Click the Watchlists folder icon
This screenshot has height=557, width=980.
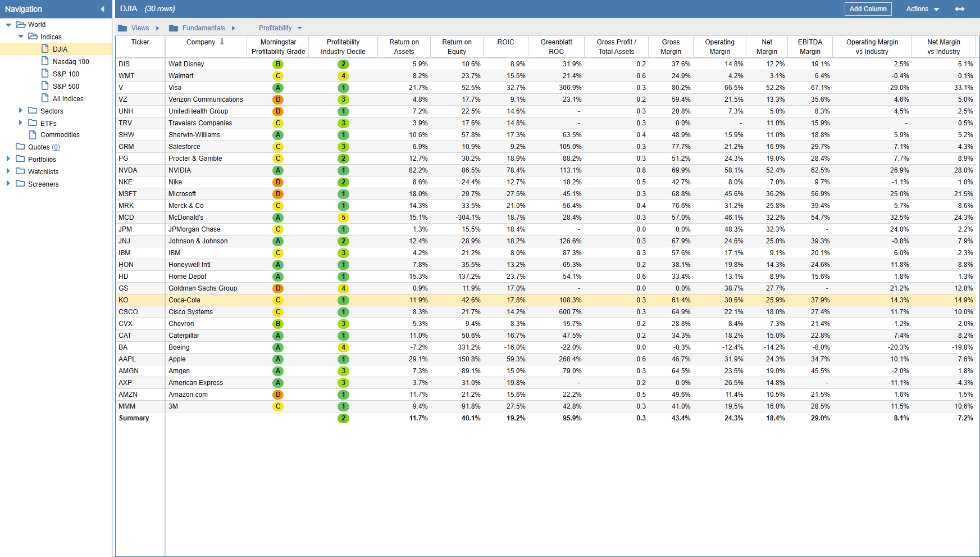click(x=21, y=171)
